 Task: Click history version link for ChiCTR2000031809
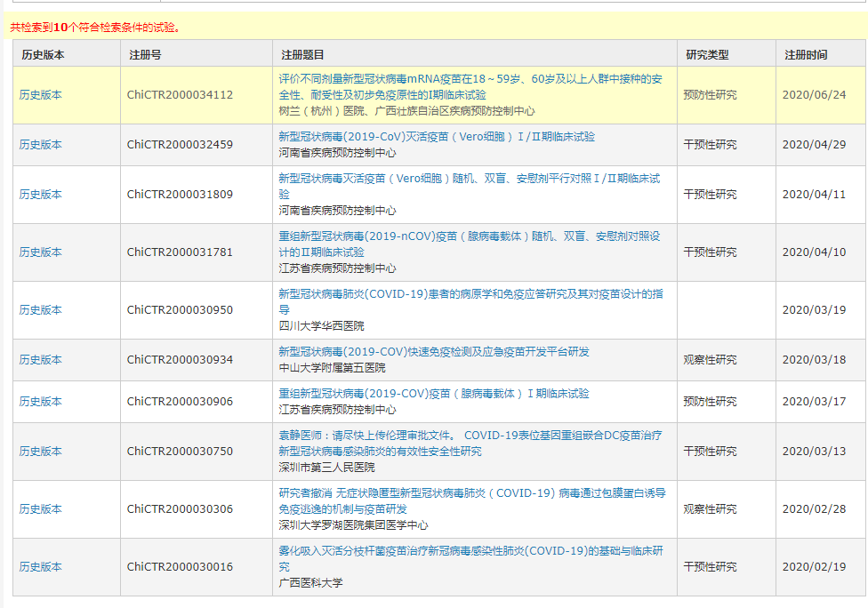pyautogui.click(x=41, y=194)
